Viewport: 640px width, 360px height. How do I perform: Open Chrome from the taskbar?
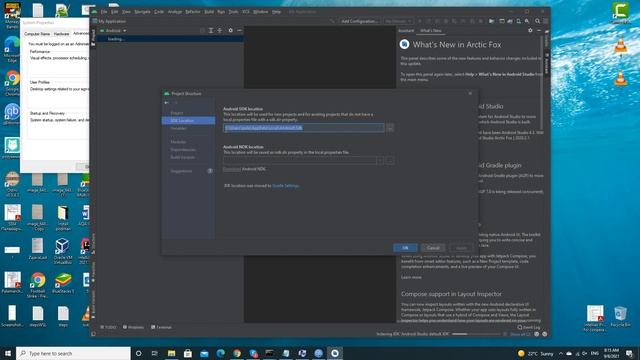click(x=237, y=353)
